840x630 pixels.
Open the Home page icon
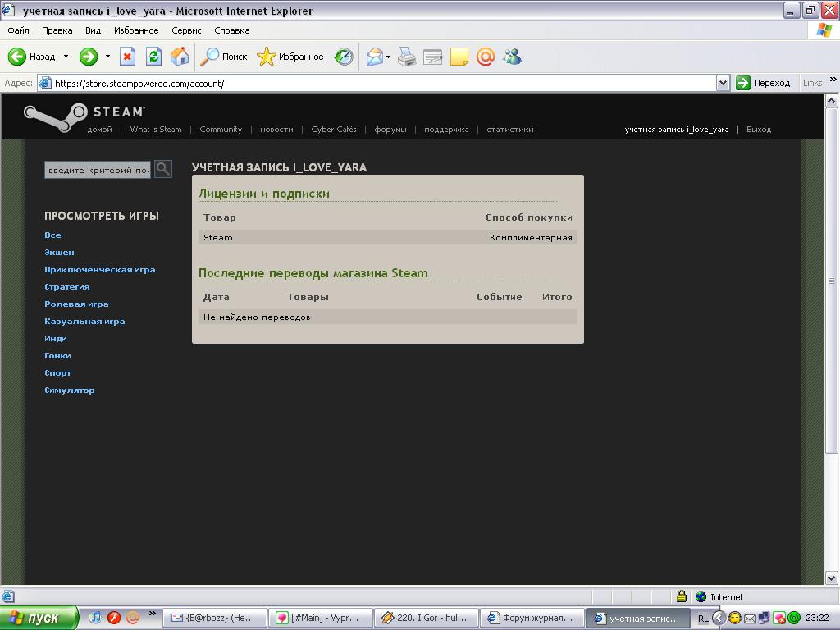[180, 57]
